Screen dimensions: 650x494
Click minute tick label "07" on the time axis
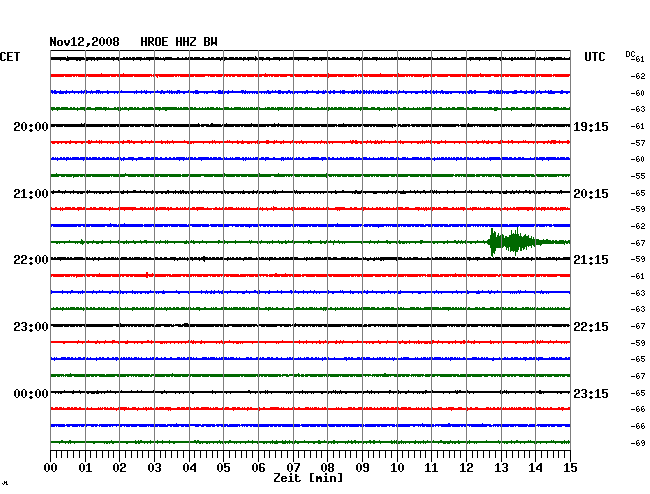click(293, 467)
